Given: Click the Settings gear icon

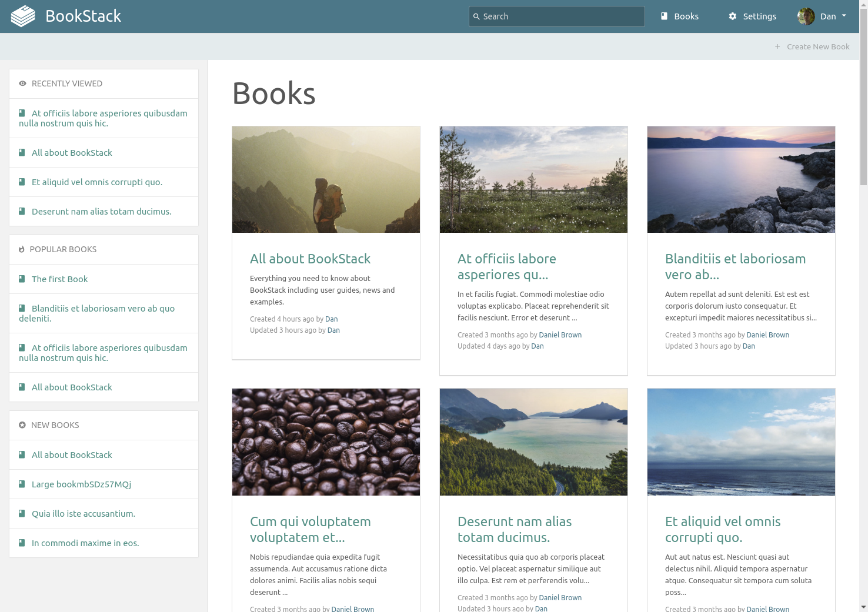Looking at the screenshot, I should 733,16.
